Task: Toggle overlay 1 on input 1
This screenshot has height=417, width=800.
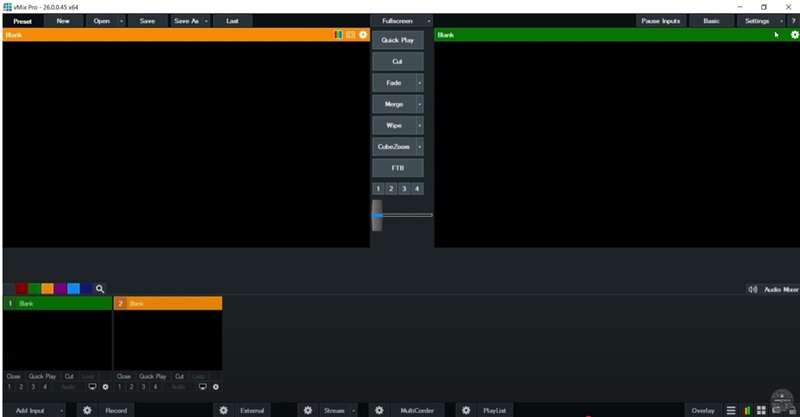Action: pos(9,387)
